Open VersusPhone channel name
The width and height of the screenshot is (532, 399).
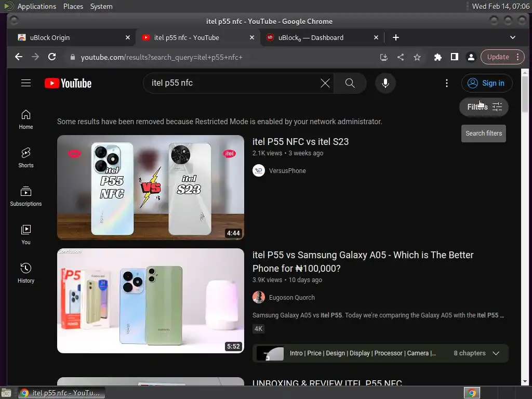pos(287,170)
